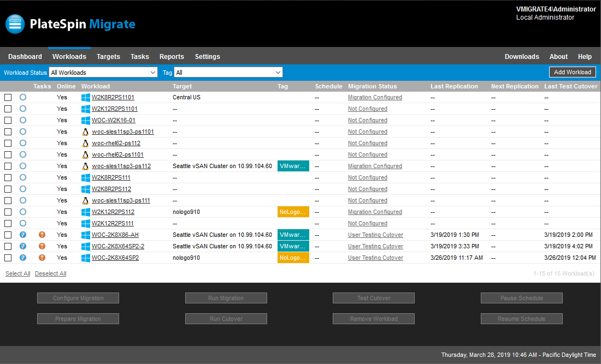Click the Windows icon beside W2K12R2PS112
Image resolution: width=601 pixels, height=364 pixels.
click(x=85, y=212)
